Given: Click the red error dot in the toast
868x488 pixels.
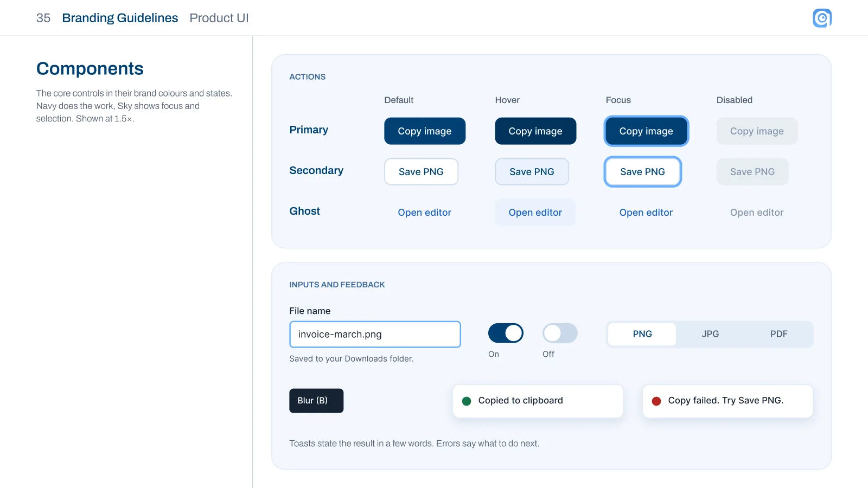Looking at the screenshot, I should click(656, 401).
